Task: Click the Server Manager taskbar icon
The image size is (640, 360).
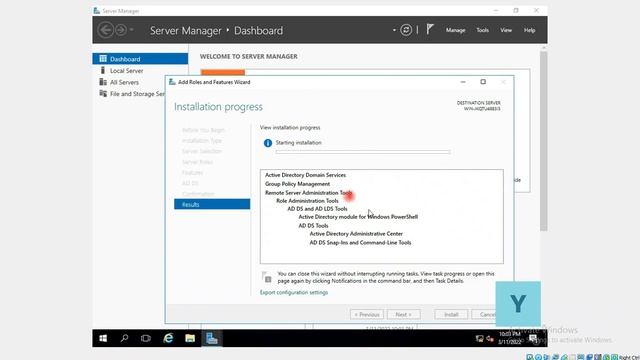Action: click(211, 338)
